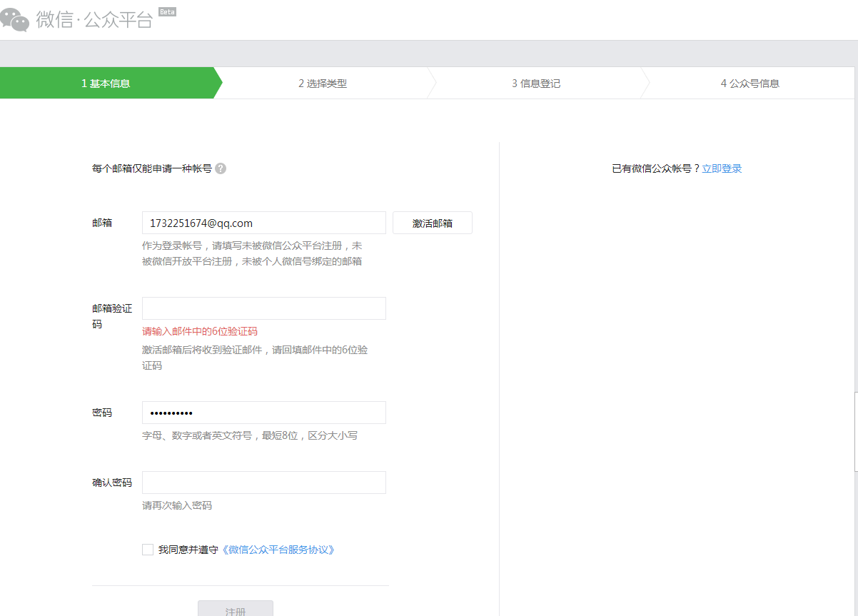Open the 微信公众平台服务协议 link
Screen dimensions: 858x616
pyautogui.click(x=278, y=550)
